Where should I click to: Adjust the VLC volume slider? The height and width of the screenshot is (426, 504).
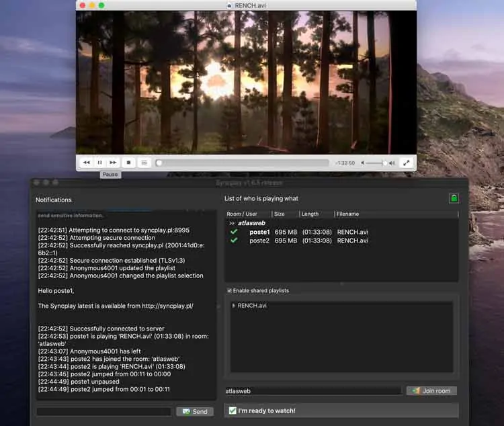[376, 163]
